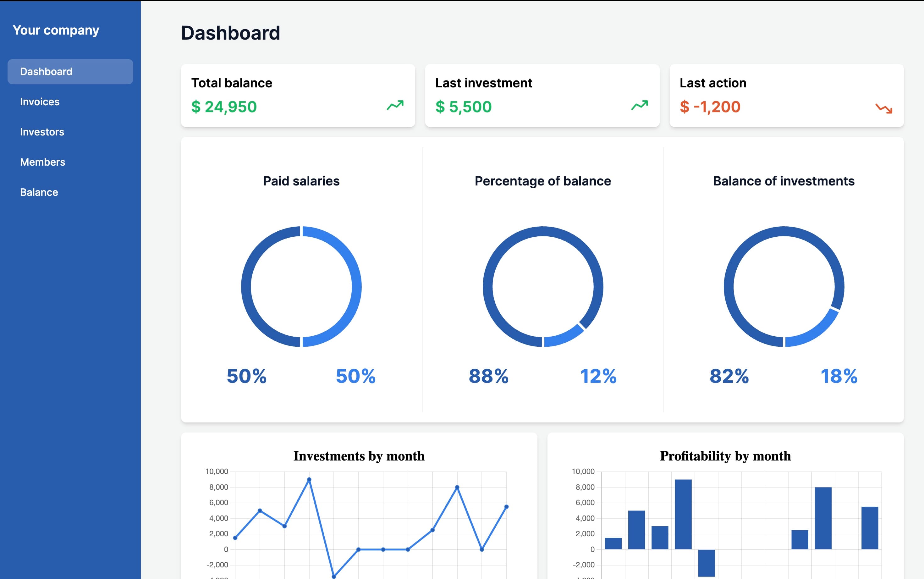Click the 88% label below Percentage of balance
924x579 pixels.
click(489, 377)
